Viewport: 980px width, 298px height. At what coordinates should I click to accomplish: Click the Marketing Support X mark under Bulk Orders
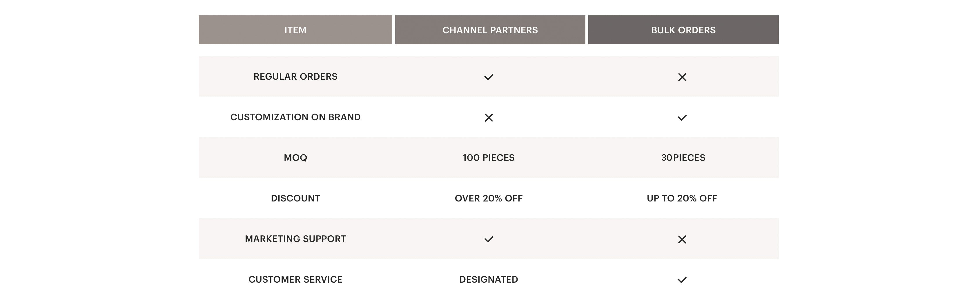(x=682, y=239)
